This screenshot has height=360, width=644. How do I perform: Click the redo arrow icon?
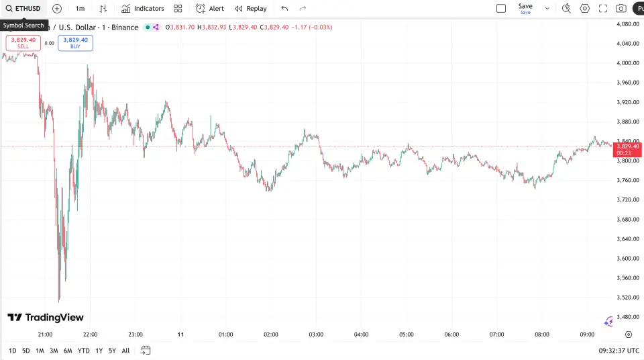(303, 9)
